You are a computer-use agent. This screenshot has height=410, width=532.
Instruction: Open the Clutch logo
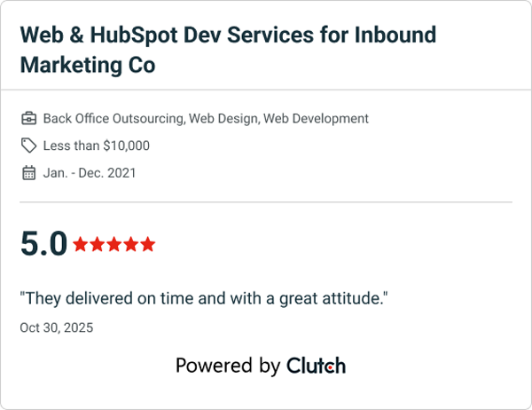[x=316, y=366]
